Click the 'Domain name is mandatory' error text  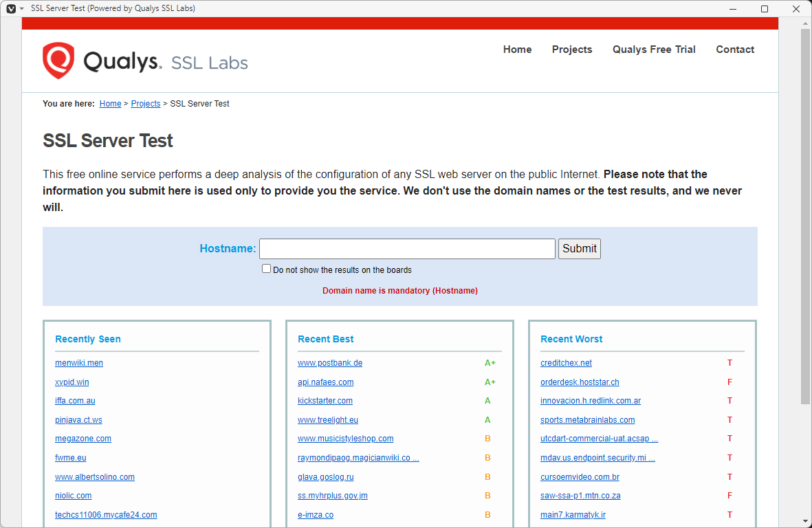(399, 290)
